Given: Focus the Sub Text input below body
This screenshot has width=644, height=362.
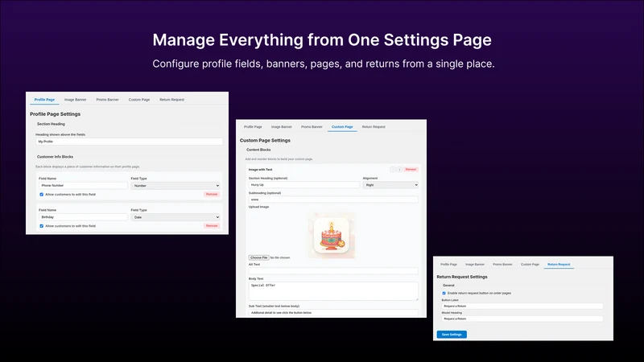Looking at the screenshot, I should click(333, 313).
